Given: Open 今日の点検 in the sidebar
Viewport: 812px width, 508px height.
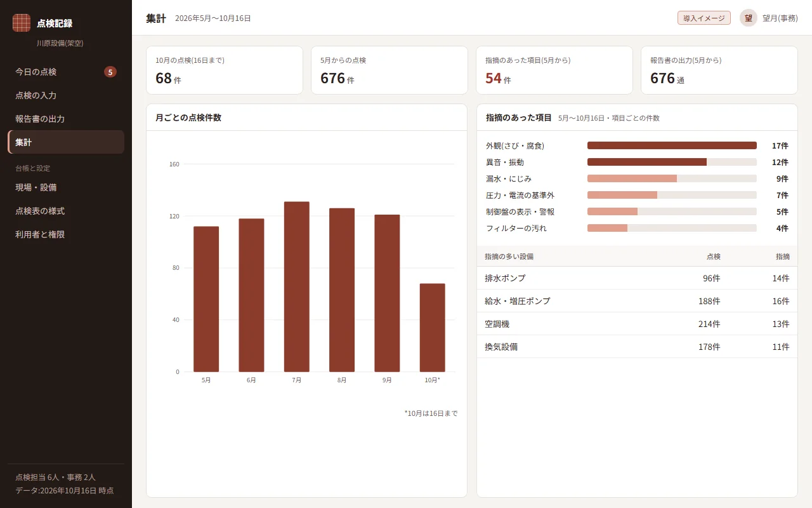Looking at the screenshot, I should click(x=66, y=72).
